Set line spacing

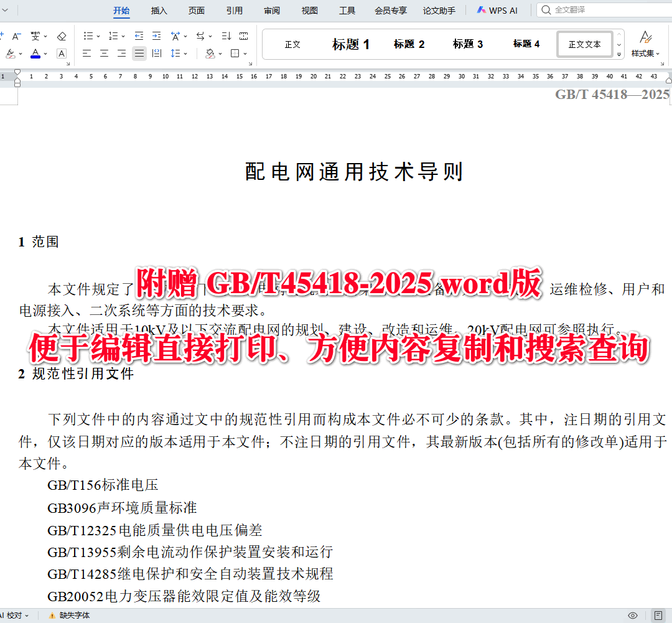[175, 54]
